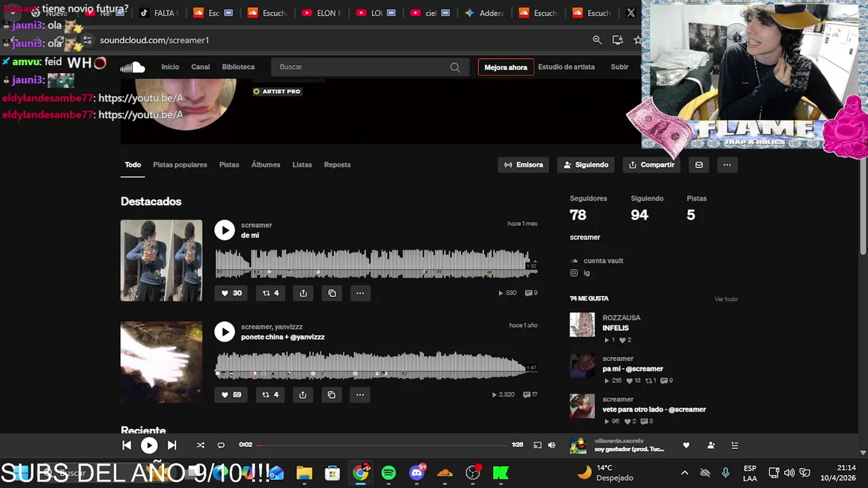The image size is (868, 488).
Task: Toggle repeat in the player bar
Action: (x=220, y=445)
